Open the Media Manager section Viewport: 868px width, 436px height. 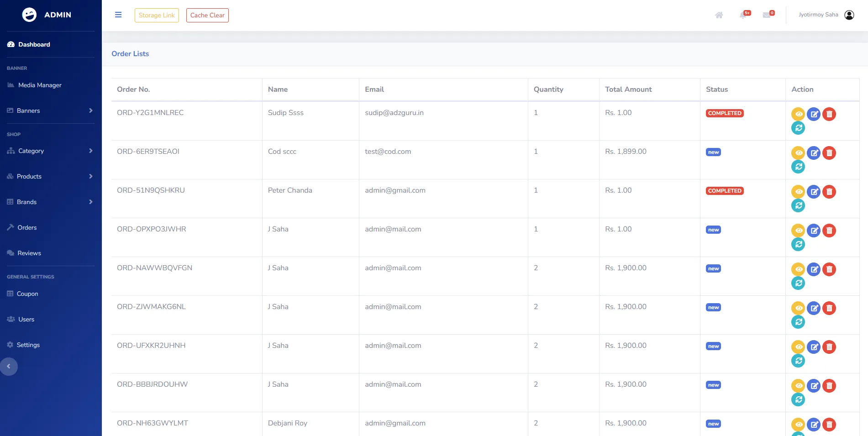point(40,85)
